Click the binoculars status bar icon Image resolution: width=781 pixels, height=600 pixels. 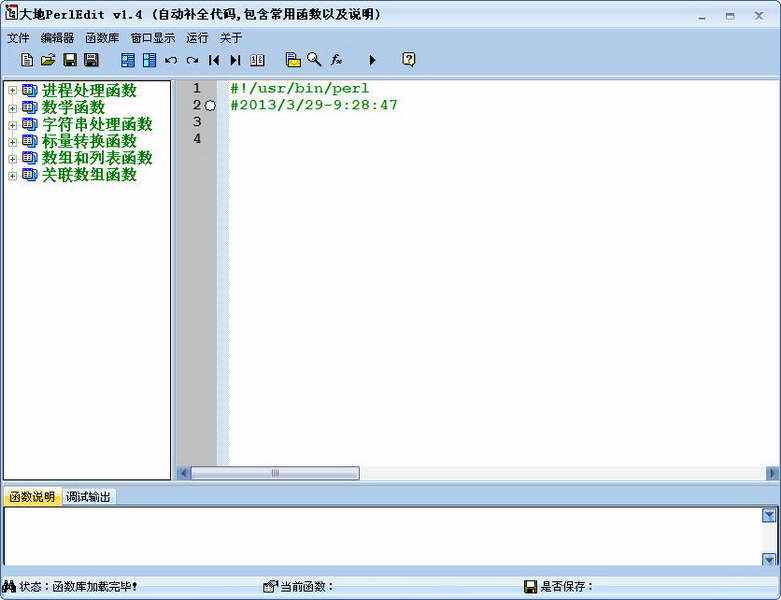[9, 586]
